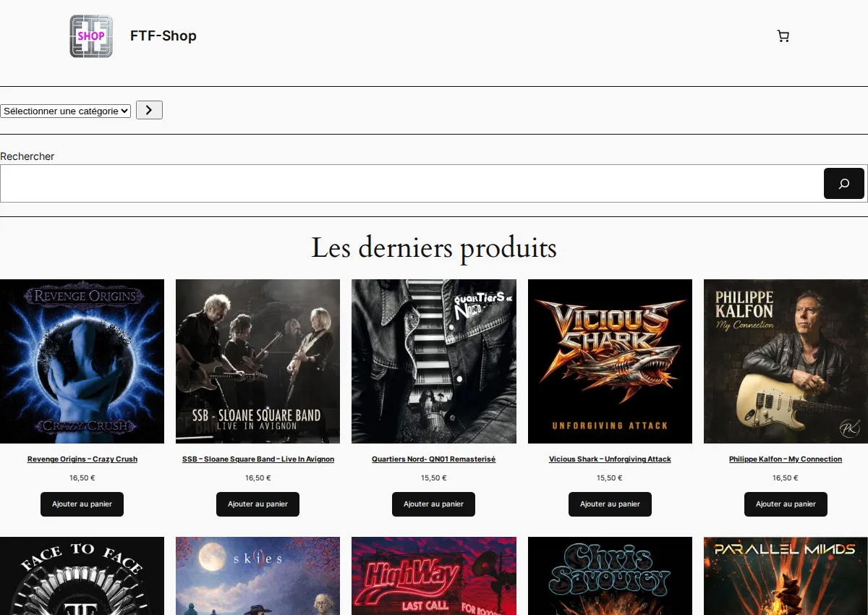This screenshot has width=868, height=615.
Task: Click the category submit arrow button
Action: pyautogui.click(x=149, y=110)
